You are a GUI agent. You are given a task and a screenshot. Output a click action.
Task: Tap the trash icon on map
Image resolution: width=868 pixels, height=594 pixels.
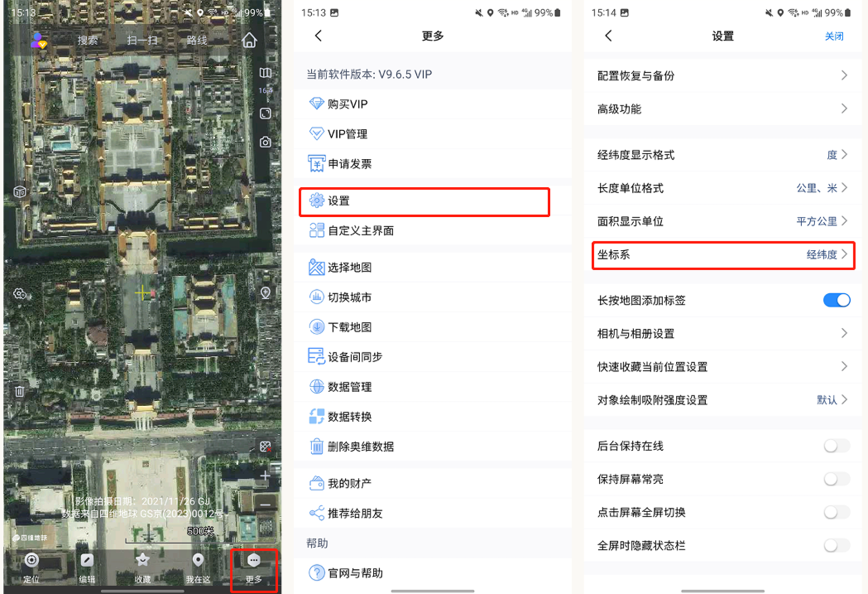coord(20,391)
